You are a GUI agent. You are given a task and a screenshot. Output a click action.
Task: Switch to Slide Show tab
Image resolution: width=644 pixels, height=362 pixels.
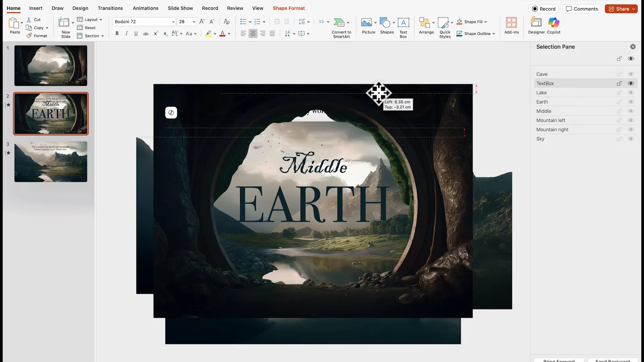(x=180, y=8)
